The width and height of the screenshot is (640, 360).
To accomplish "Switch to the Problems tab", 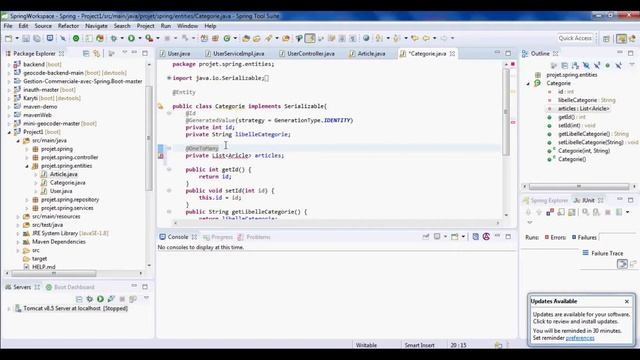I will 254,237.
